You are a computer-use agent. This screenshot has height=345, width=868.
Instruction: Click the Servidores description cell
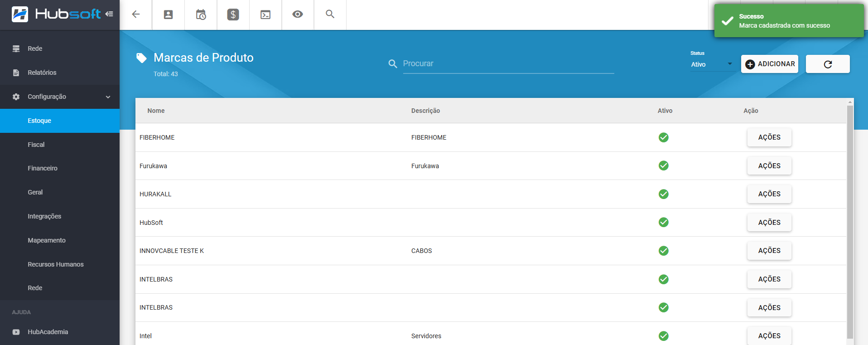pos(426,336)
